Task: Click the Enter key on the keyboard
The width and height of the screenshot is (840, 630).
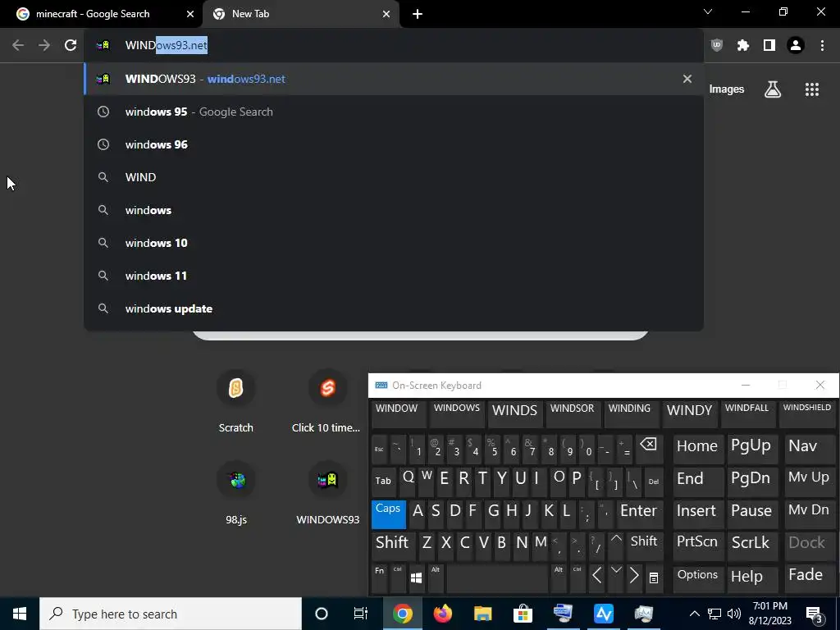Action: click(x=638, y=515)
